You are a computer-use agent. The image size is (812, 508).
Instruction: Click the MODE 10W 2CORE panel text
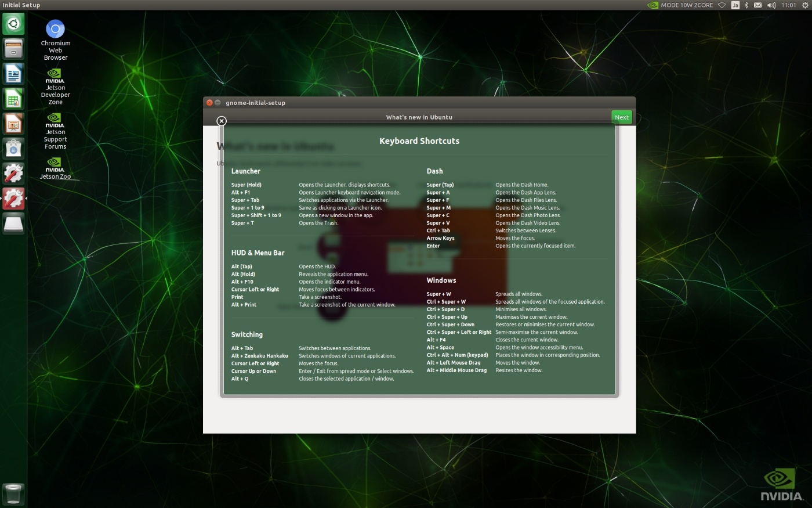tap(687, 5)
